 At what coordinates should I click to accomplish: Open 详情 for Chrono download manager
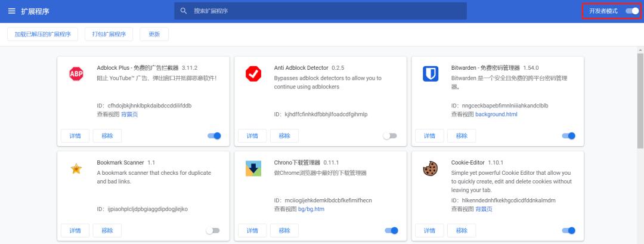252,231
